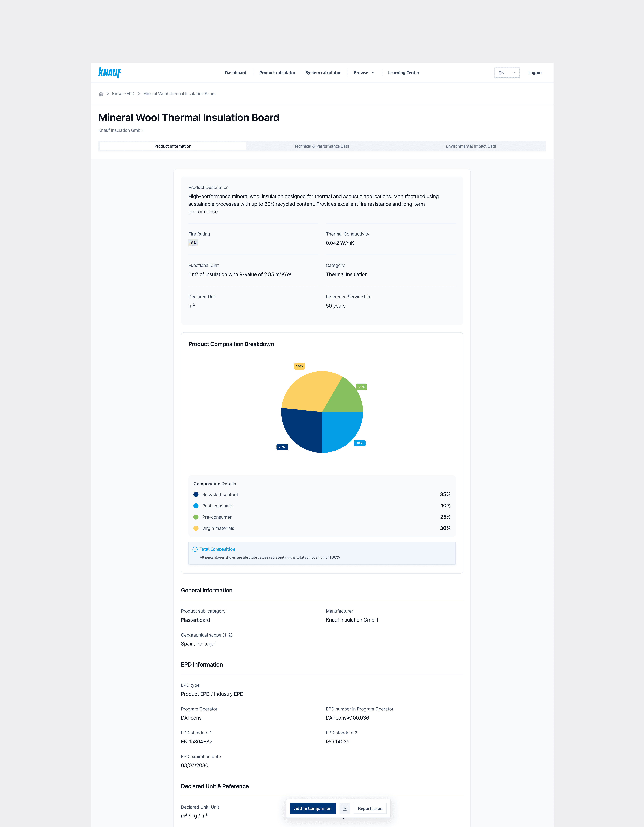644x827 pixels.
Task: Select the Product Information tab
Action: (173, 146)
